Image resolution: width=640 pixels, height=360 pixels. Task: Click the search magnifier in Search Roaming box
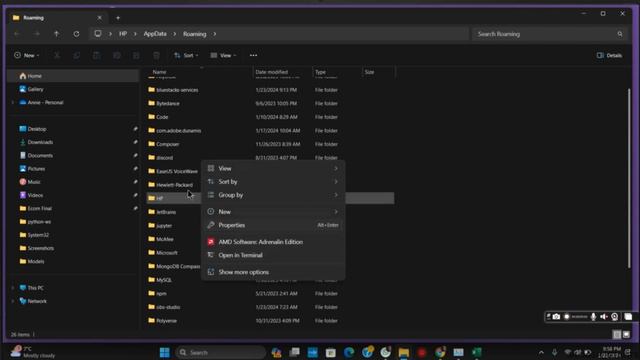(x=620, y=34)
